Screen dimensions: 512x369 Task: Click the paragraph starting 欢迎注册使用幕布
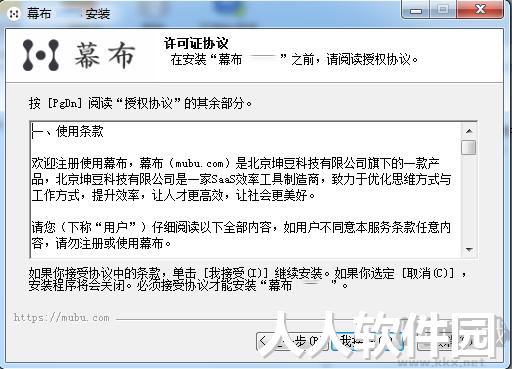(241, 179)
